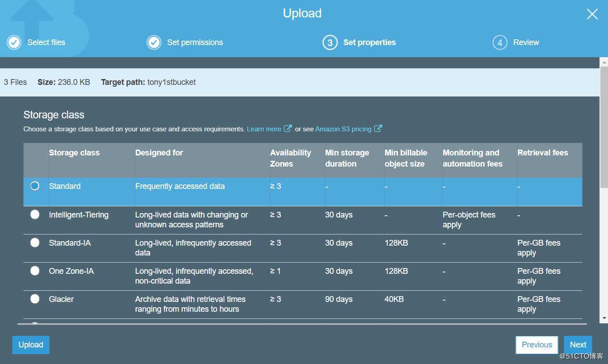Choose the One Zone-IA radio button
Image resolution: width=608 pixels, height=364 pixels.
tap(35, 271)
